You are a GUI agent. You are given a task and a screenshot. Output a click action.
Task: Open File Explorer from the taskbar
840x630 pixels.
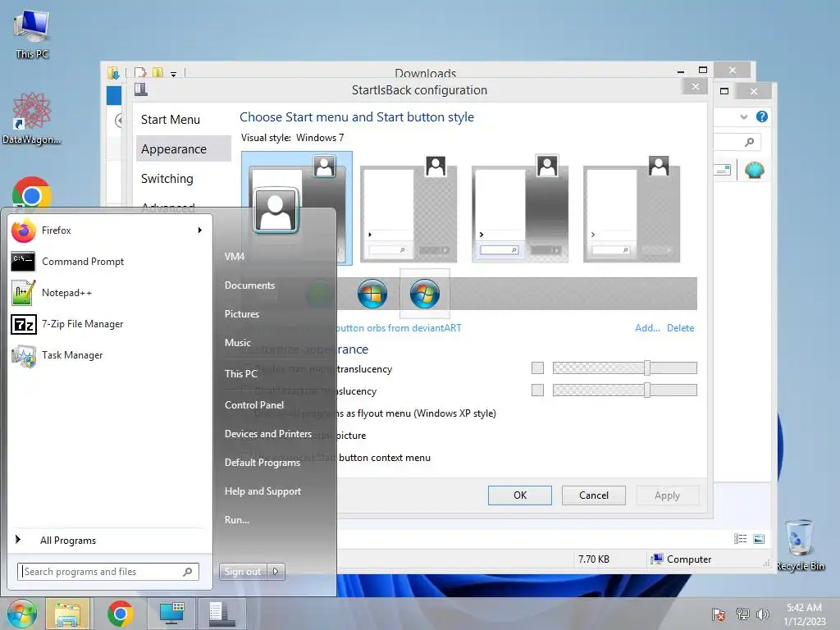[x=67, y=614]
